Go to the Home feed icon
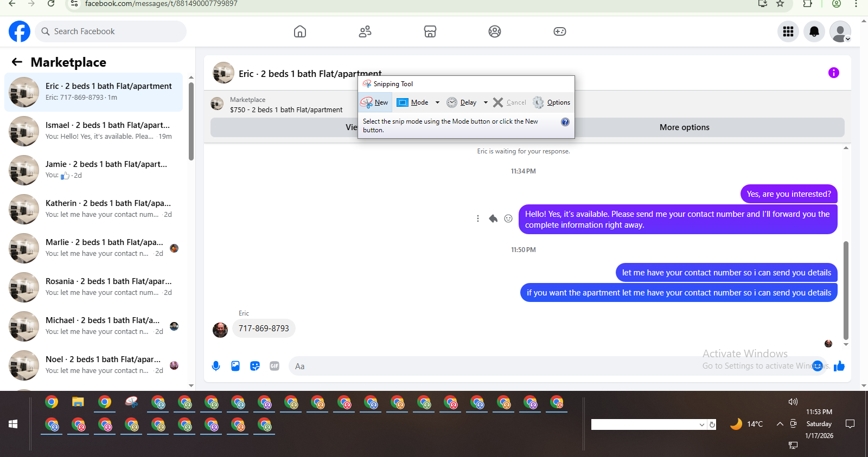The height and width of the screenshot is (457, 868). click(x=300, y=31)
